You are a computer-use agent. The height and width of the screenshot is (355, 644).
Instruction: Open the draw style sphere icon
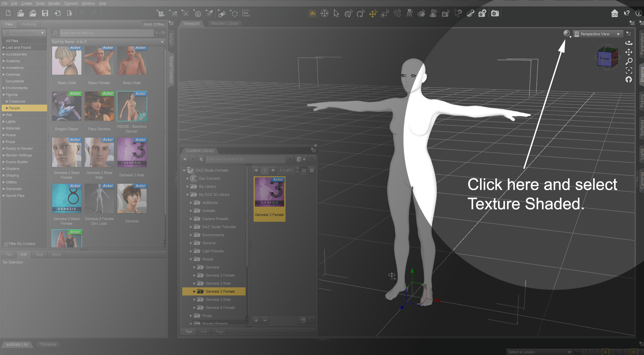(x=567, y=34)
